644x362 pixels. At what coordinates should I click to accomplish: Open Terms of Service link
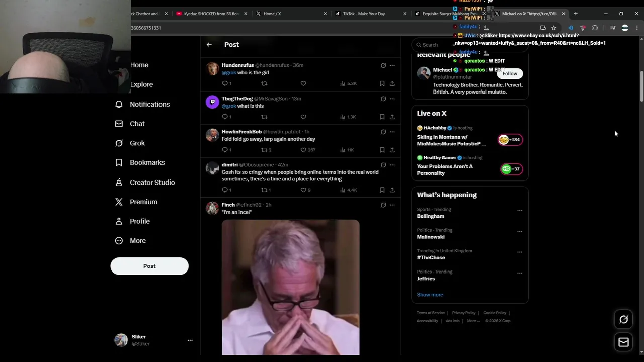coord(431,313)
